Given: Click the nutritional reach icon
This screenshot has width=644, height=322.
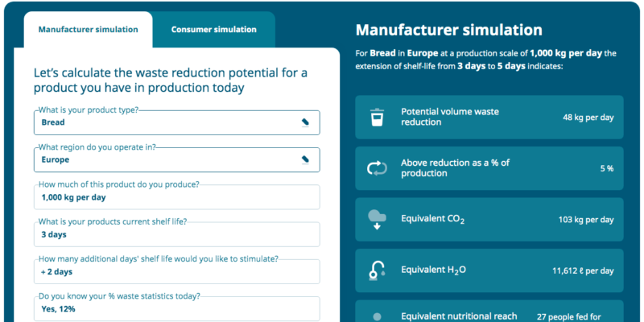Looking at the screenshot, I should click(x=377, y=316).
